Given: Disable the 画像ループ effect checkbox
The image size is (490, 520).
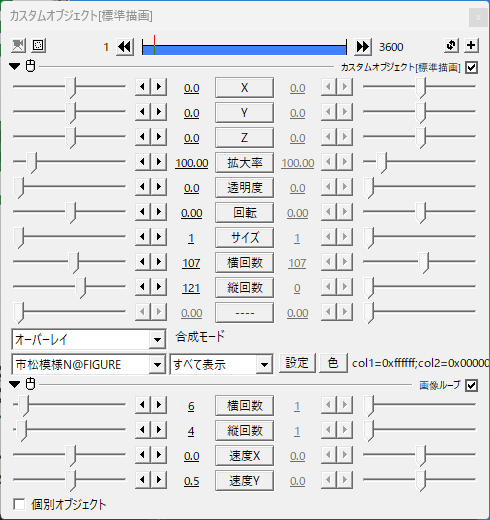Looking at the screenshot, I should point(471,386).
